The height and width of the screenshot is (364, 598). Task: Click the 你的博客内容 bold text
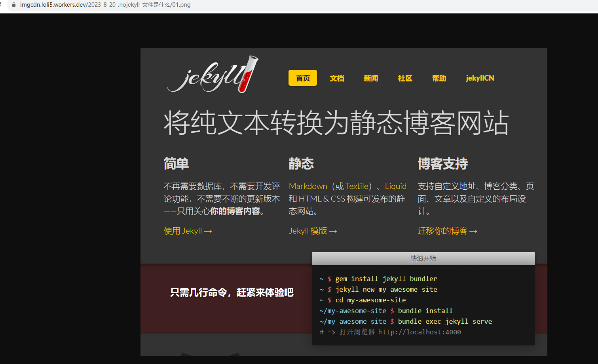(x=235, y=211)
